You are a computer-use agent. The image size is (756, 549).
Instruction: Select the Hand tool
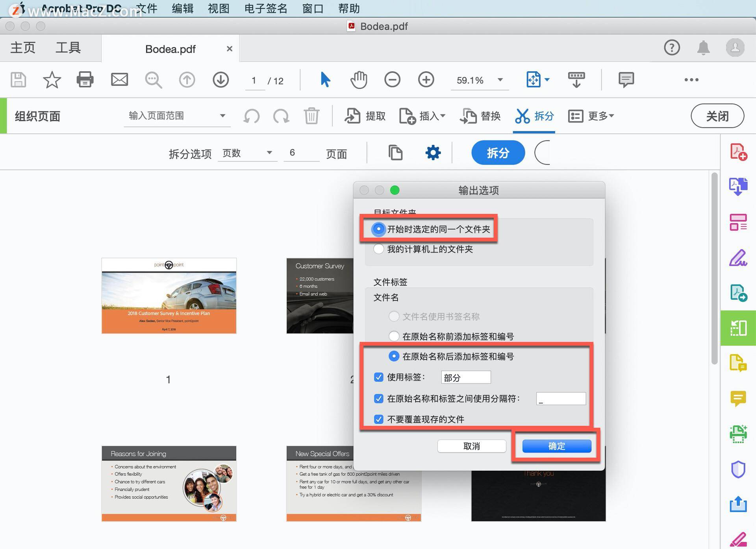coord(358,79)
